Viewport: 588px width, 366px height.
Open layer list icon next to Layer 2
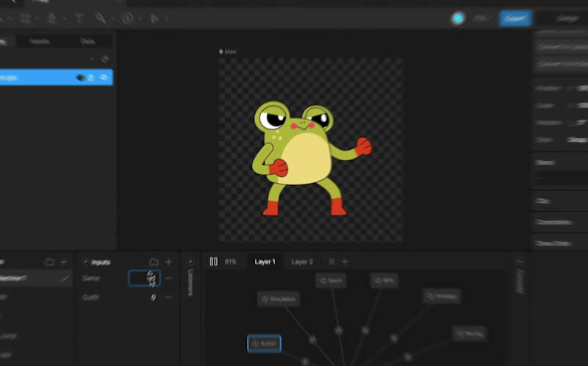click(x=331, y=262)
